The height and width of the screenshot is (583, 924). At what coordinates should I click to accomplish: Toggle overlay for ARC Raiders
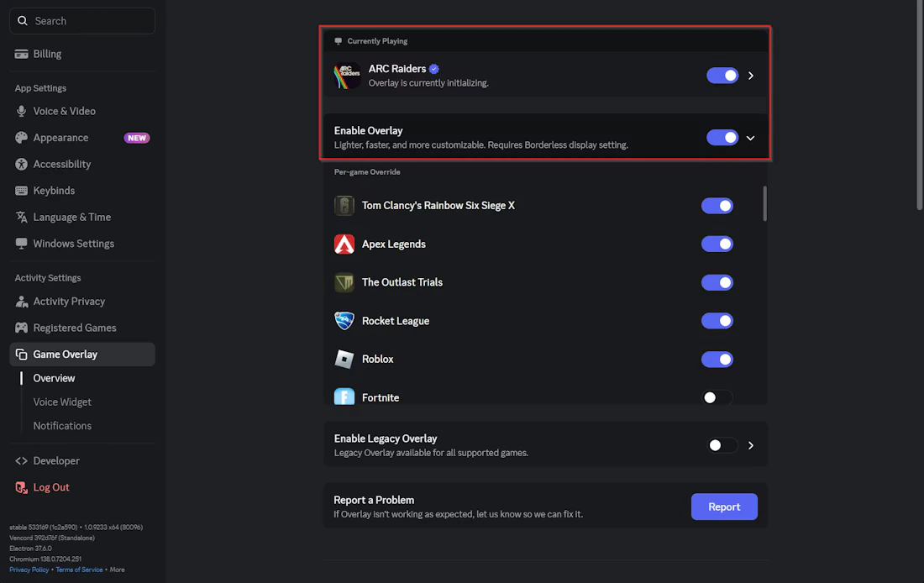pyautogui.click(x=722, y=76)
